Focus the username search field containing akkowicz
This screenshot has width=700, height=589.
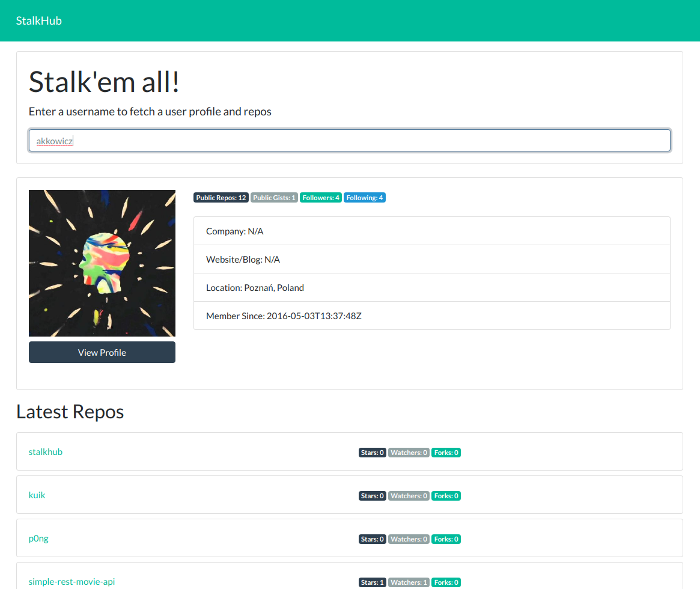350,141
